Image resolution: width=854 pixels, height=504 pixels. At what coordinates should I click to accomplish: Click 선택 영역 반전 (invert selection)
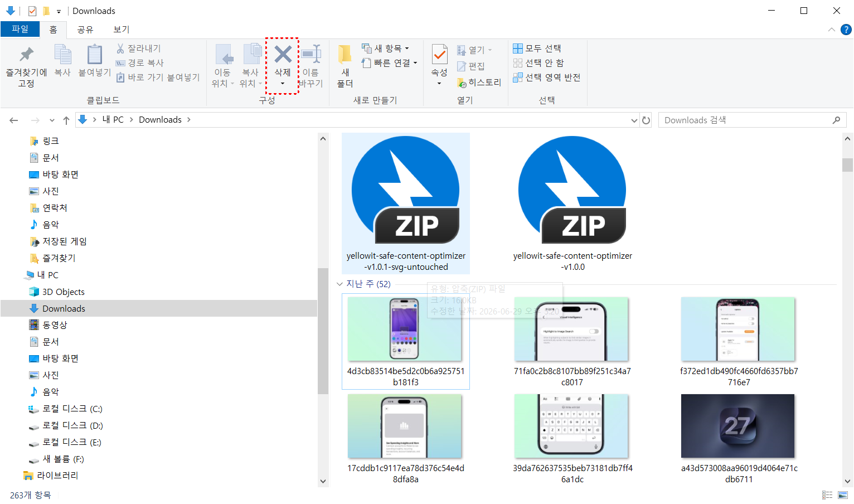coord(546,77)
